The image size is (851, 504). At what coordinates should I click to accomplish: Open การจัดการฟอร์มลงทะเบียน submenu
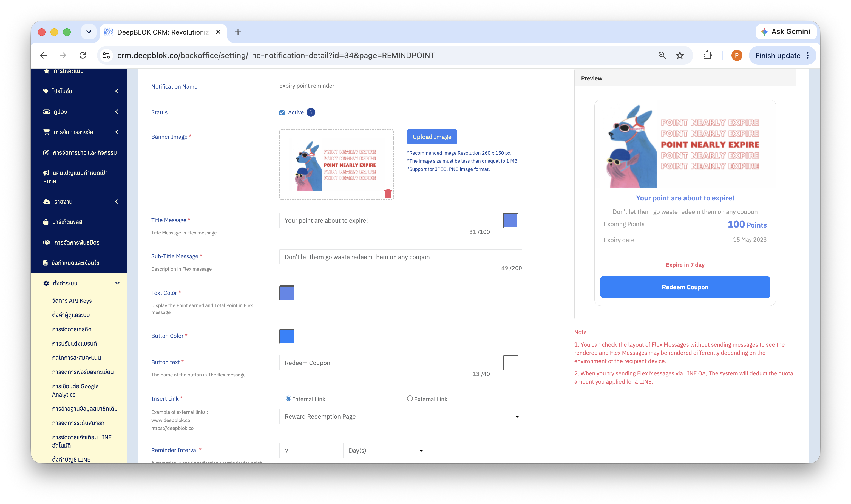coord(83,372)
